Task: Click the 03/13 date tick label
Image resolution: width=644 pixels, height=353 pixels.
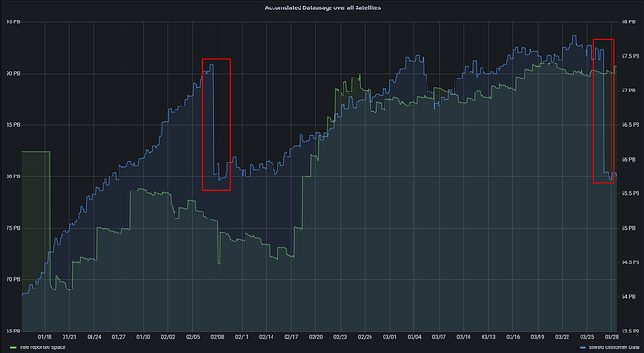Action: (488, 337)
